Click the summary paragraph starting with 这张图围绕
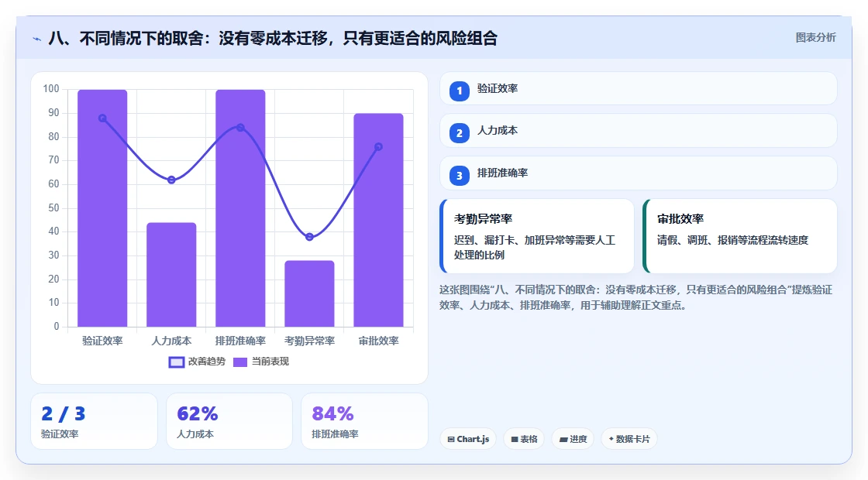 (636, 297)
